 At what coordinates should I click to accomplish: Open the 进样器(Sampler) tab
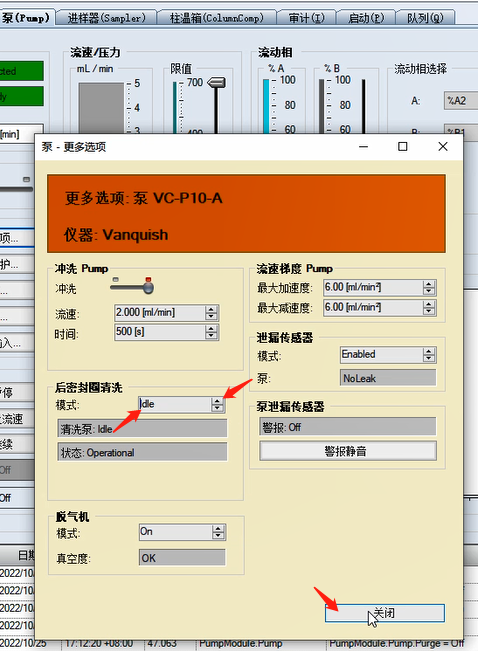(106, 18)
